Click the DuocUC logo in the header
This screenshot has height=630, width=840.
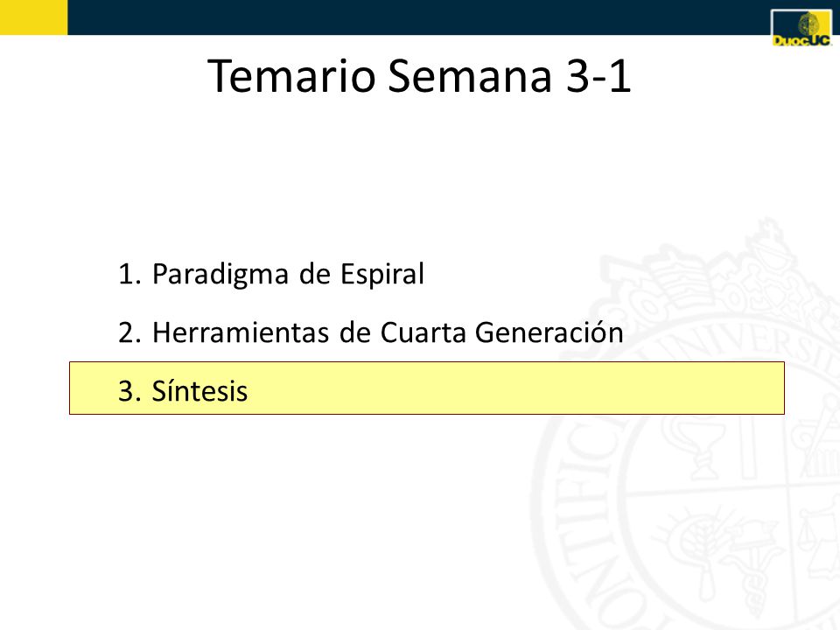[801, 28]
